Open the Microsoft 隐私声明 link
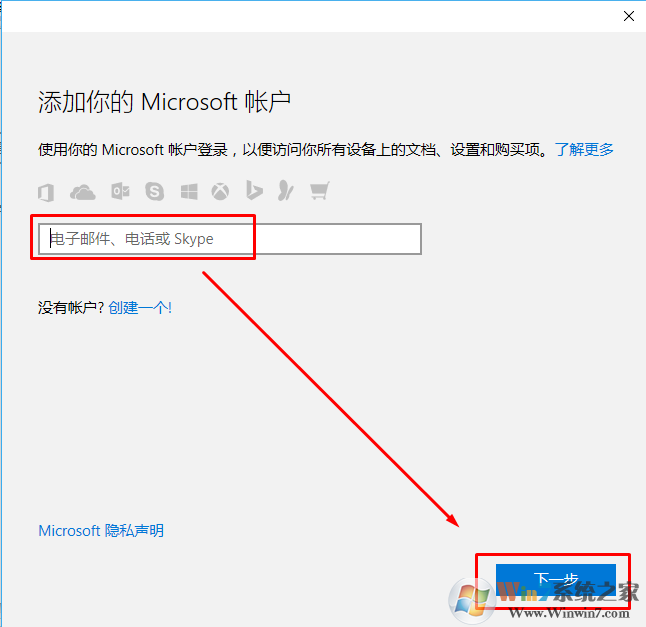This screenshot has height=627, width=646. tap(101, 531)
